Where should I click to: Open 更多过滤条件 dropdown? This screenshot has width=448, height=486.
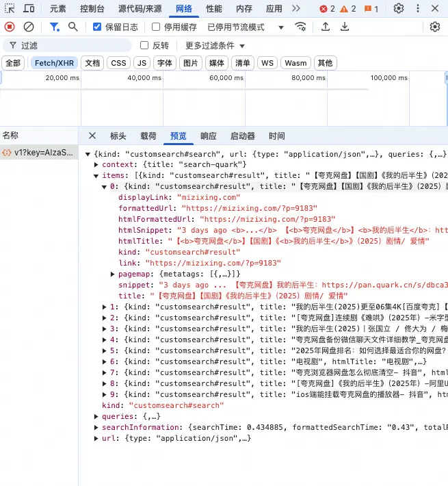[x=215, y=46]
